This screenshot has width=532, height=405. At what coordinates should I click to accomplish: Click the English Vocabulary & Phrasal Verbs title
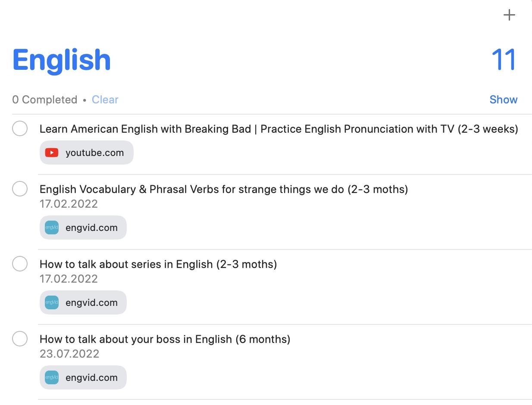pos(223,189)
